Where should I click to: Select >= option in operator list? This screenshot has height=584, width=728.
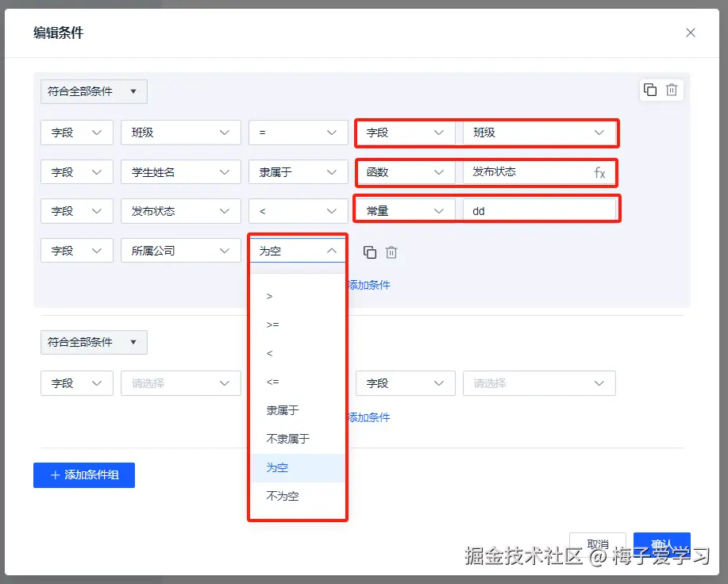tap(298, 325)
